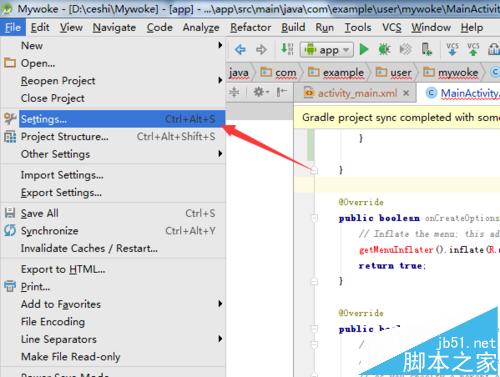Close the activity_main.xml tab
Viewport: 500px width, 377px height.
coord(406,93)
